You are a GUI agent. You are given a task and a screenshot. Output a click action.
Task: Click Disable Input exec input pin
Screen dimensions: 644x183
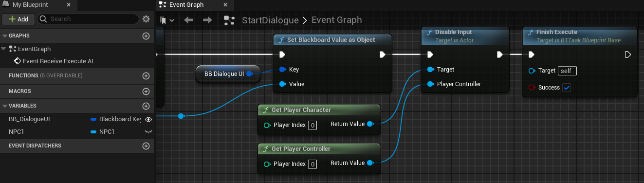pos(430,55)
